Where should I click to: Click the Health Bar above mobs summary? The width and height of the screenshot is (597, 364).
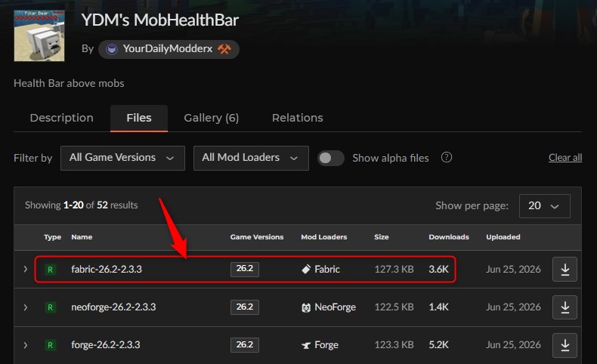point(69,83)
